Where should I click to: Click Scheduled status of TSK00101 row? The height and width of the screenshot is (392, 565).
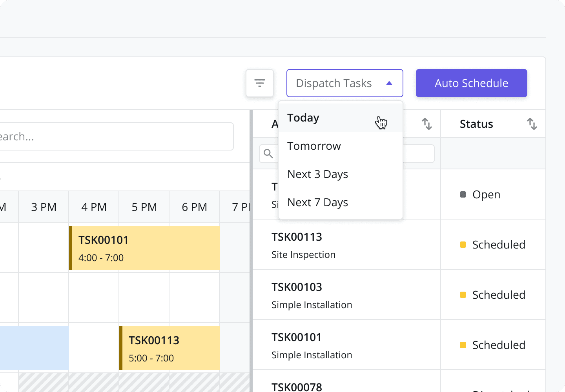point(493,345)
